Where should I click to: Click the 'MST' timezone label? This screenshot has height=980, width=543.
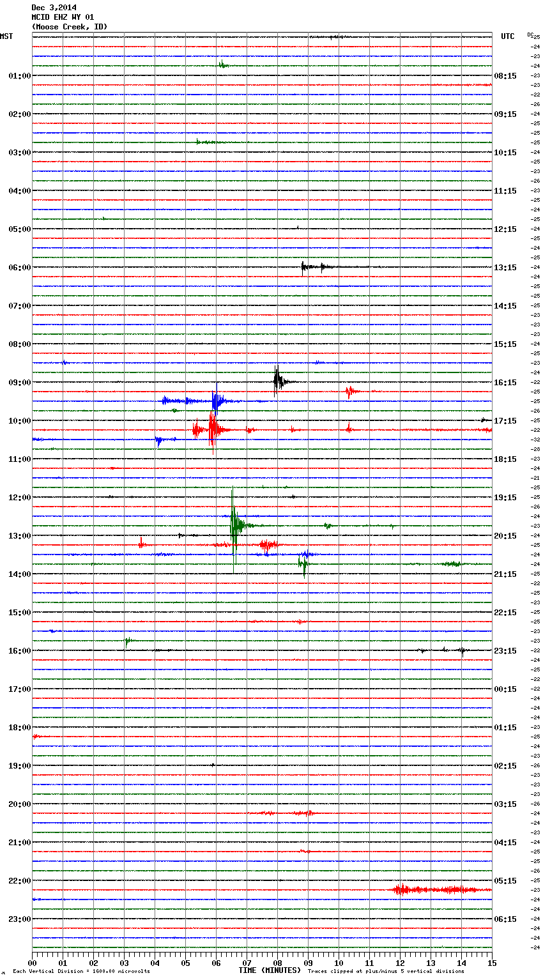click(x=6, y=36)
